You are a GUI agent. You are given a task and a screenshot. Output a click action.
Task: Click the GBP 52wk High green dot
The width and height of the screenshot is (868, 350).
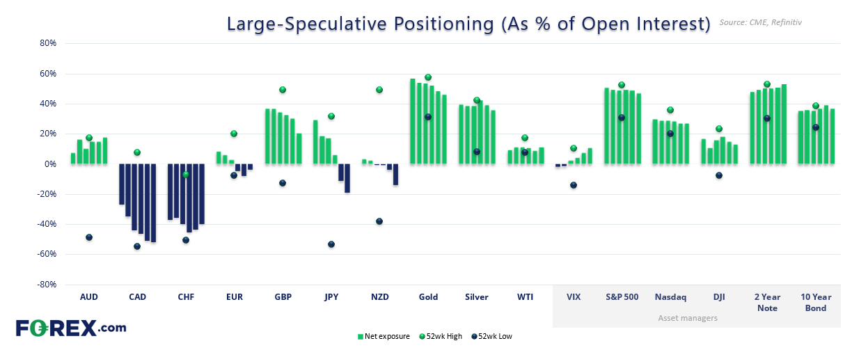[x=283, y=90]
